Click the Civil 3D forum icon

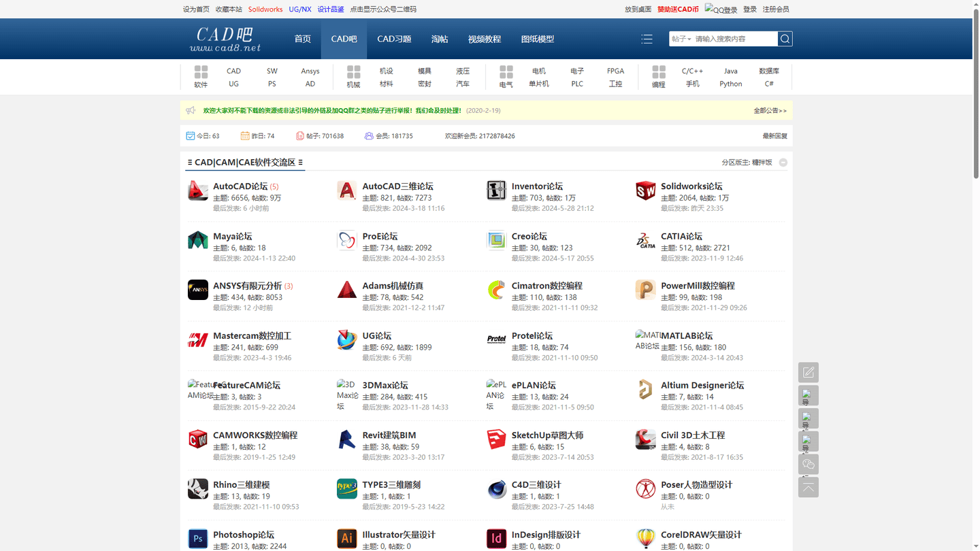(x=645, y=439)
